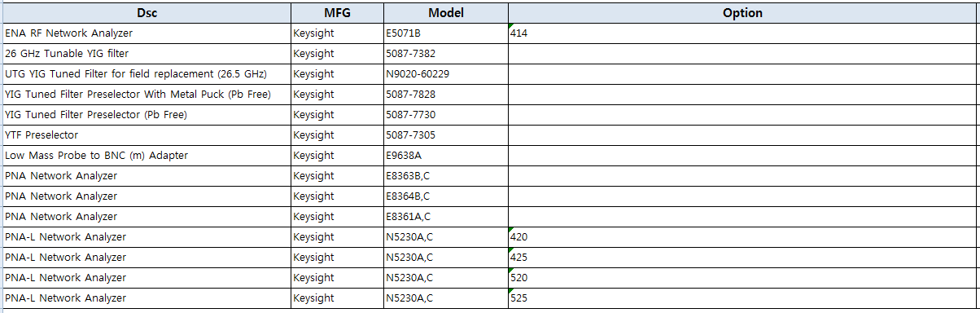Select the E8363B,C model cell

coord(446,176)
